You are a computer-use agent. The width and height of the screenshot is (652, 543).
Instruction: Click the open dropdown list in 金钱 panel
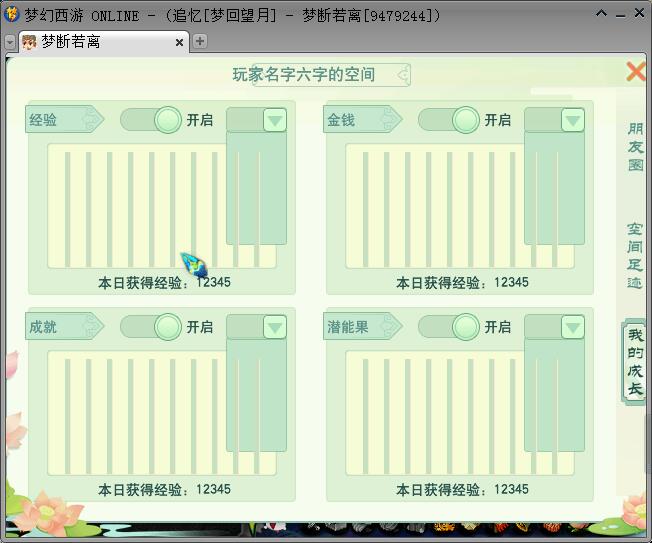[555, 188]
